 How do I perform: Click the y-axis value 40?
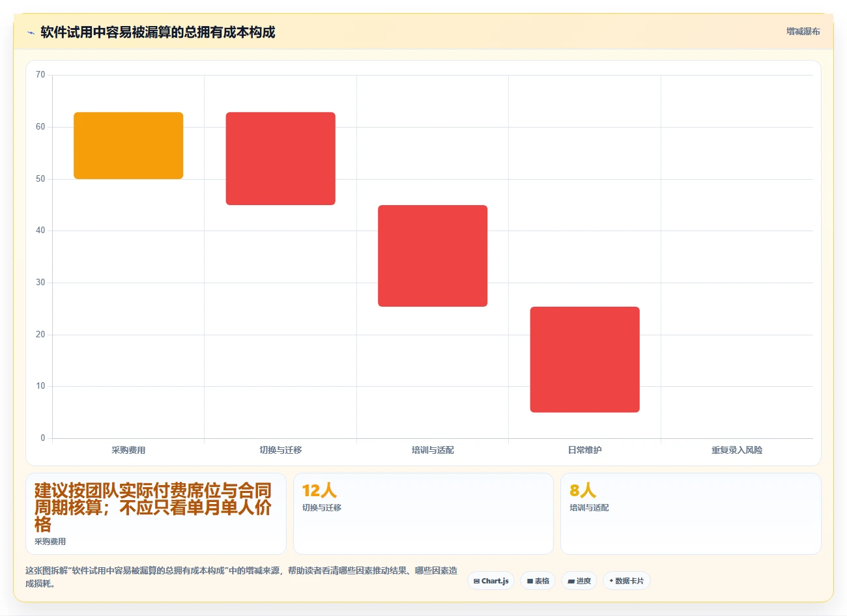tap(40, 231)
